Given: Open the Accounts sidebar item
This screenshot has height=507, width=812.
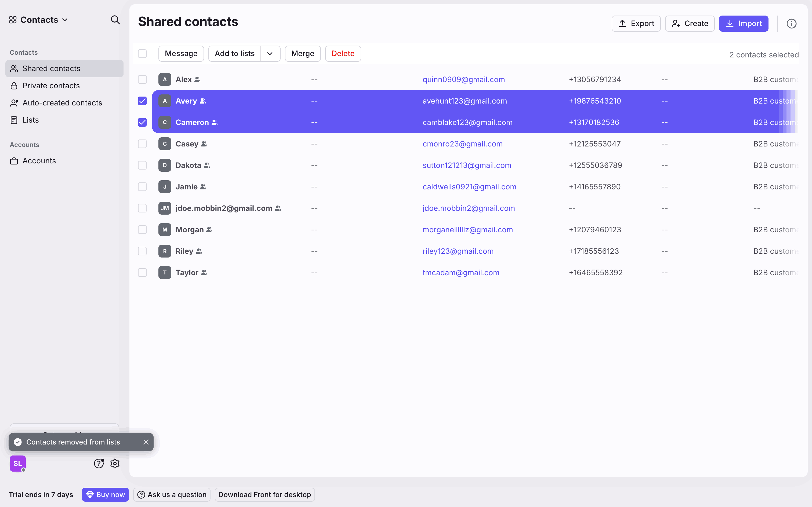Looking at the screenshot, I should coord(39,161).
